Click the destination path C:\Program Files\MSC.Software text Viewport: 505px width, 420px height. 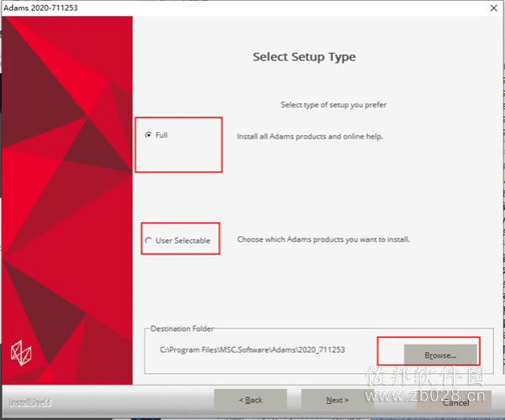pos(252,349)
